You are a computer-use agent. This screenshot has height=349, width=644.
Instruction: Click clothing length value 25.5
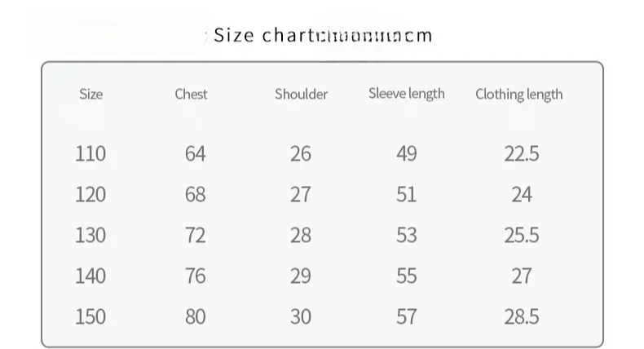[522, 235]
